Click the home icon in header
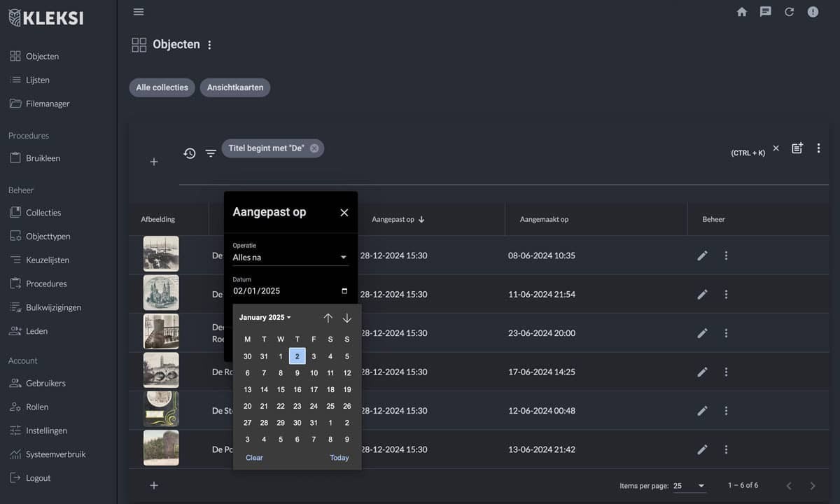 (x=742, y=12)
